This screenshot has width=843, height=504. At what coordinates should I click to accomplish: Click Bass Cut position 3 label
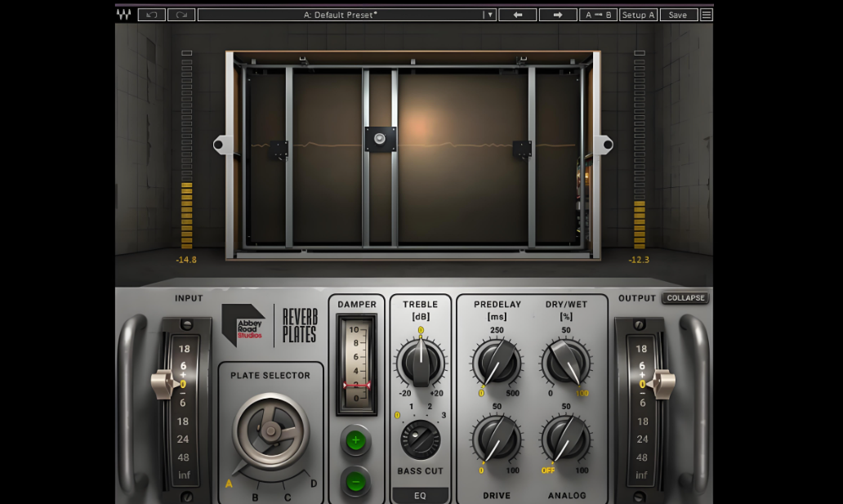tap(444, 415)
